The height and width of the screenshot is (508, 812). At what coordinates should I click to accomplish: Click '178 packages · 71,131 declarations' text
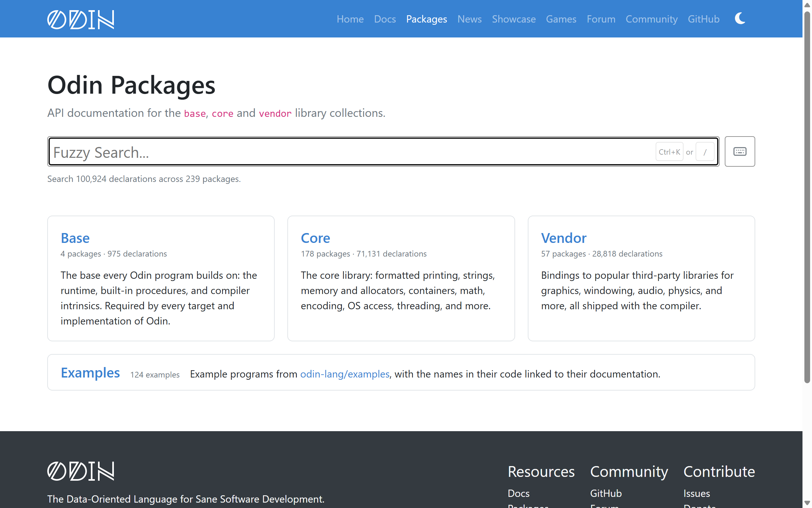tap(364, 254)
